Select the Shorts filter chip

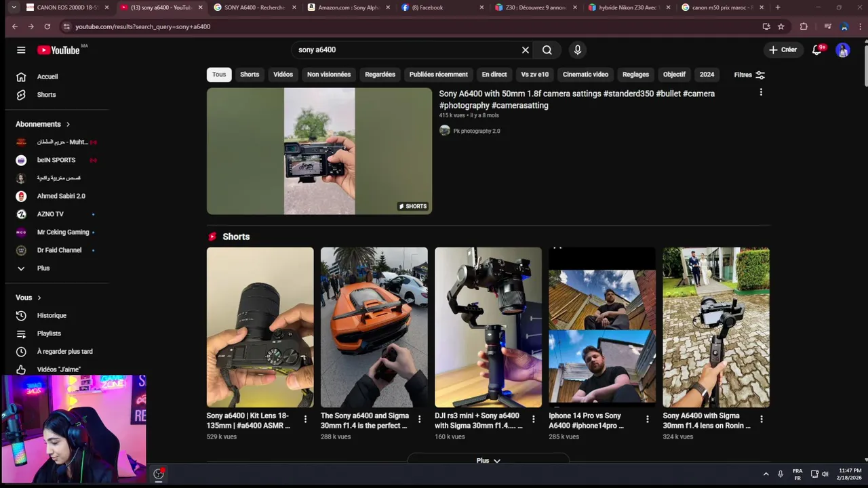250,75
